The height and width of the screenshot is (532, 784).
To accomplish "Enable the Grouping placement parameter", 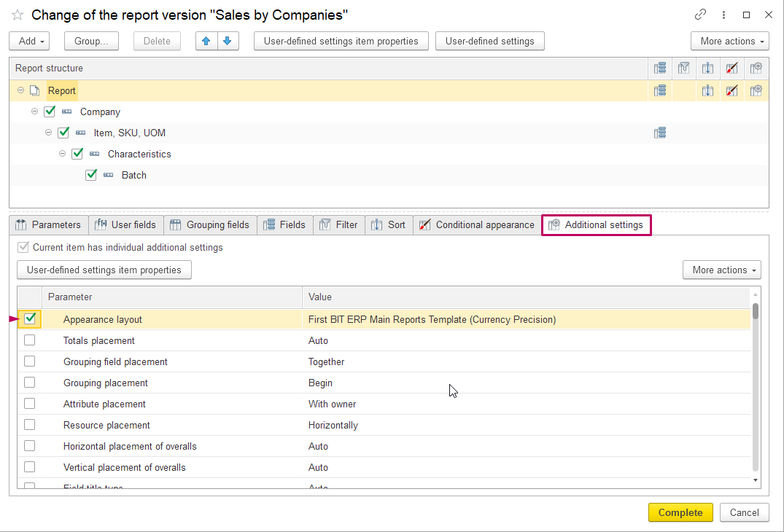I will [29, 382].
